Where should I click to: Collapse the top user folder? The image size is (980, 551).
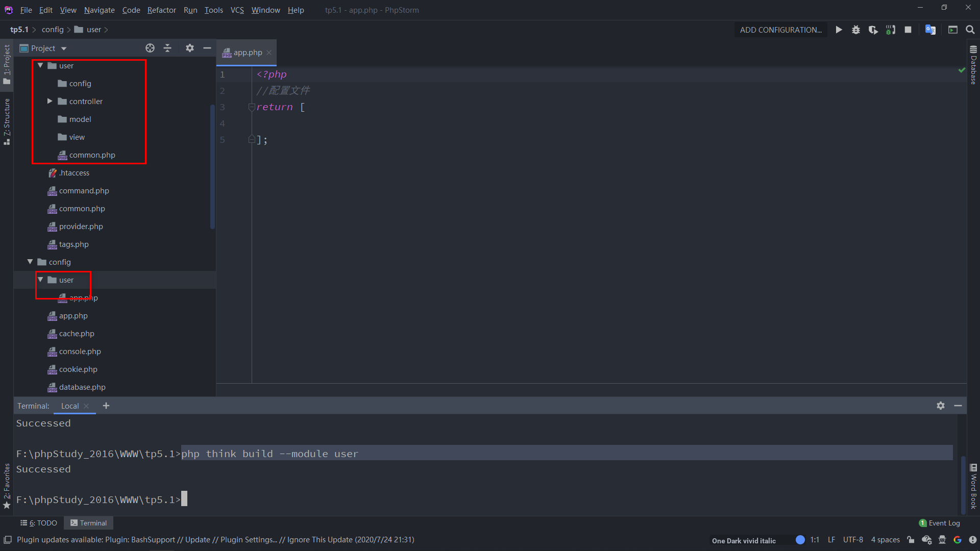point(40,65)
